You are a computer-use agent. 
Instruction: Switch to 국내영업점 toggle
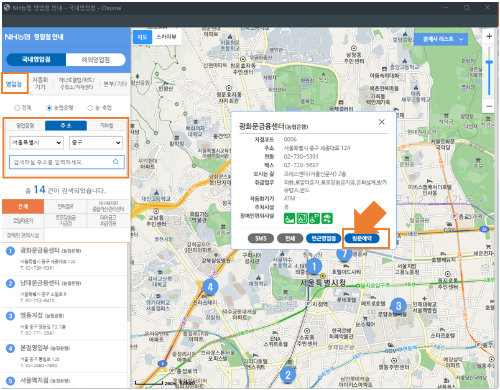click(x=36, y=60)
